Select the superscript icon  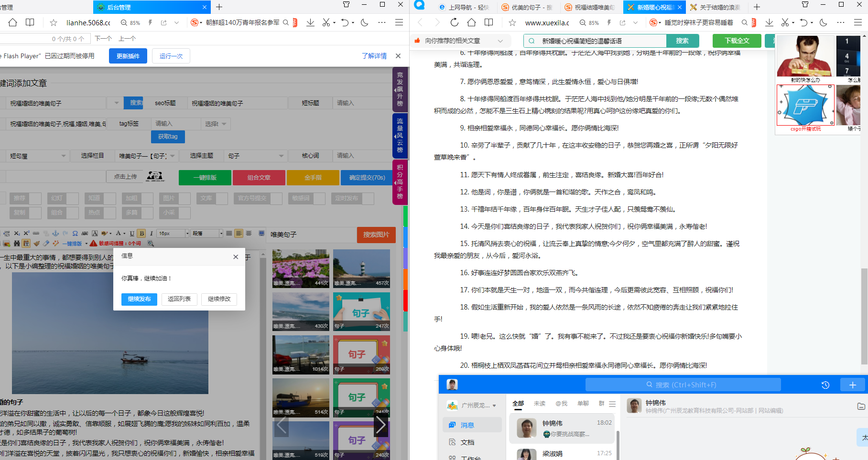[26, 234]
